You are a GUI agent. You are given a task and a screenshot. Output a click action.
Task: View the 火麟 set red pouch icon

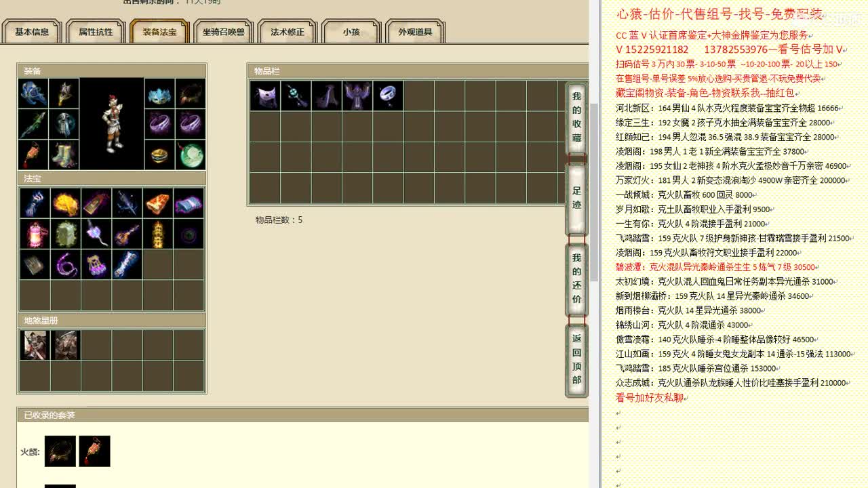pos(94,451)
